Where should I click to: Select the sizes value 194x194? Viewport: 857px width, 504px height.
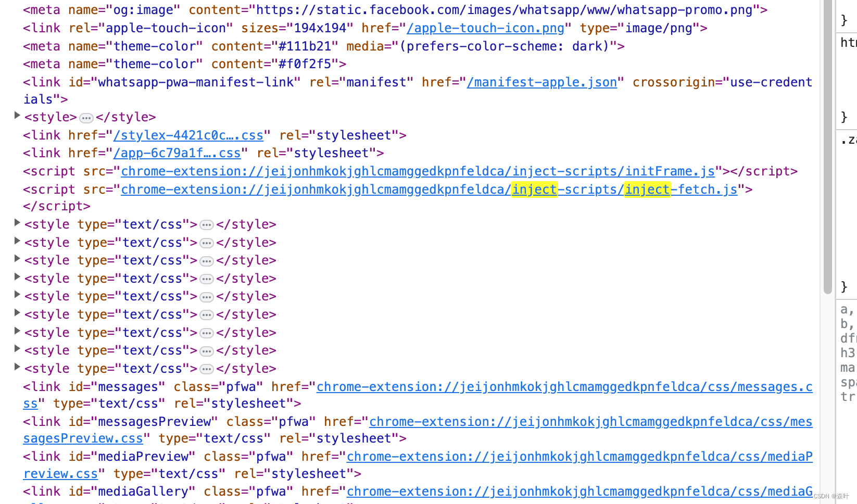[320, 28]
